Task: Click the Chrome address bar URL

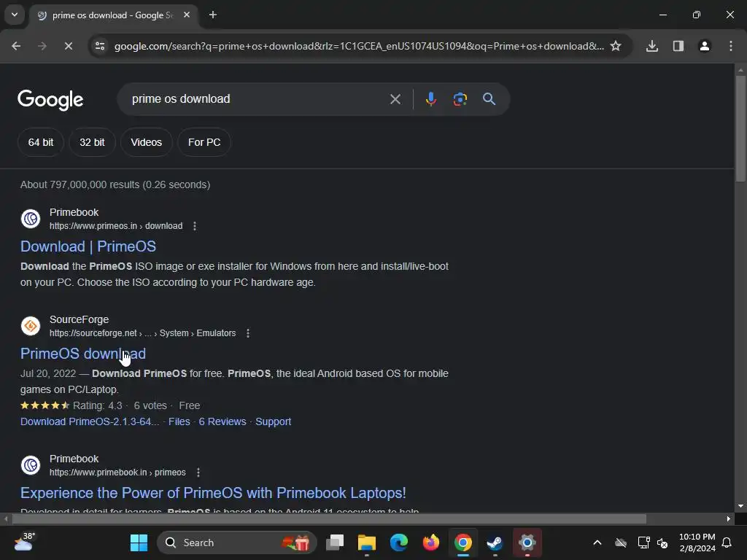Action: click(359, 46)
